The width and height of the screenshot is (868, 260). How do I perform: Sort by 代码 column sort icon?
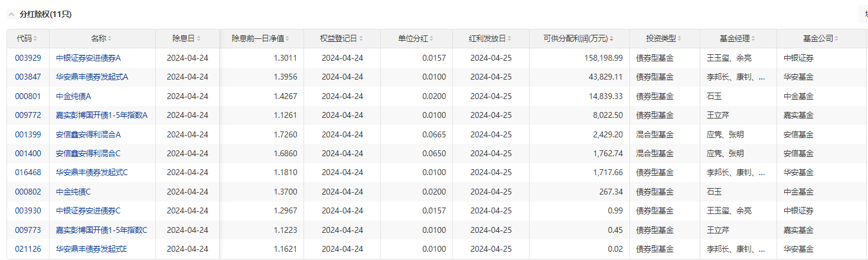pos(35,39)
